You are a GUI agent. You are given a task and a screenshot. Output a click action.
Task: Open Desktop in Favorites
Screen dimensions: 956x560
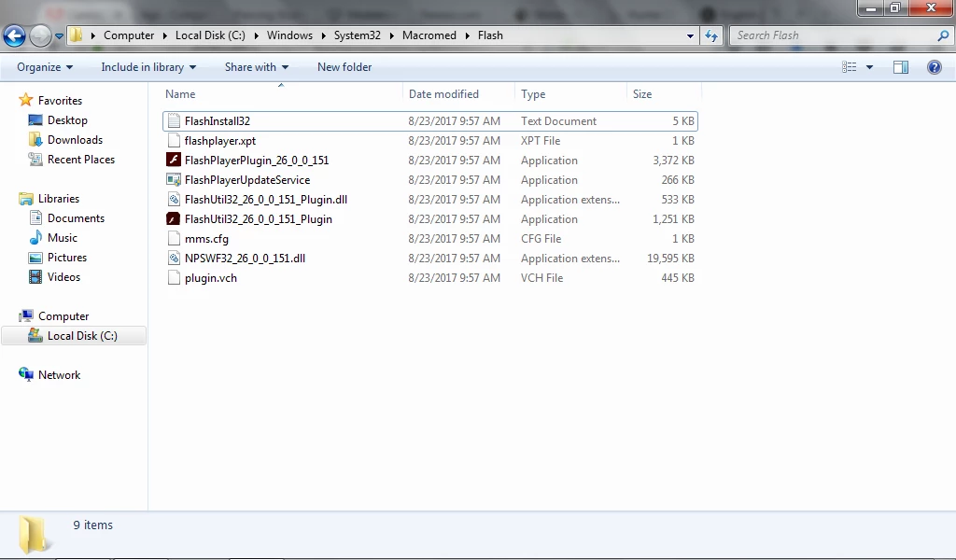pos(67,120)
